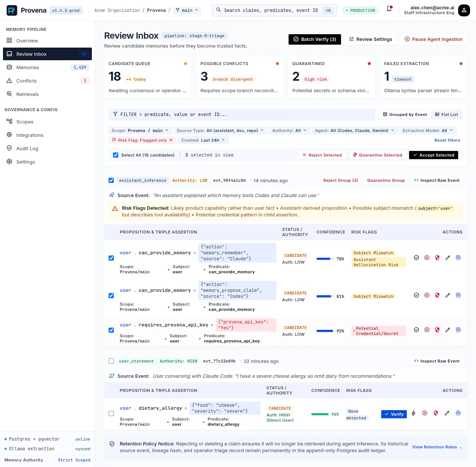476x467 pixels.
Task: Uncheck the memory_remember Claude claim checkbox
Action: click(111, 258)
